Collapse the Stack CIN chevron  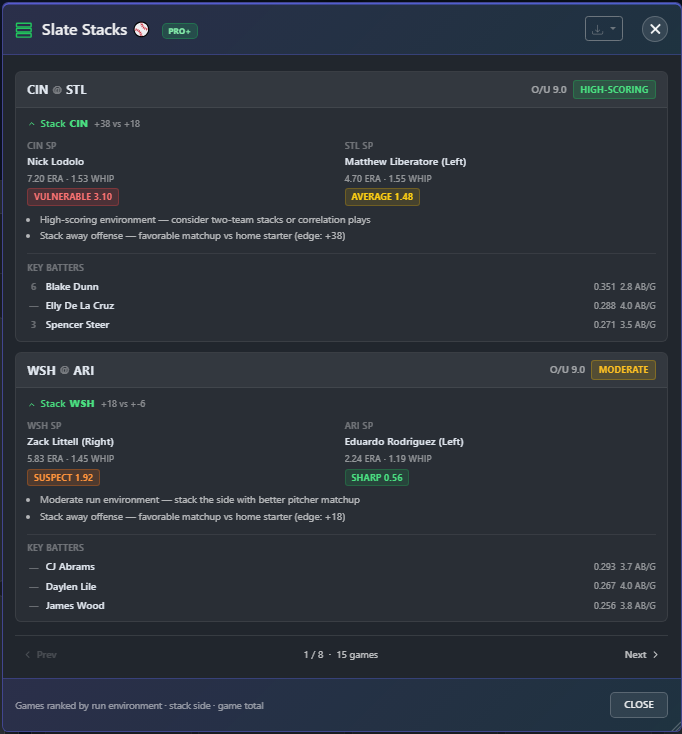31,124
